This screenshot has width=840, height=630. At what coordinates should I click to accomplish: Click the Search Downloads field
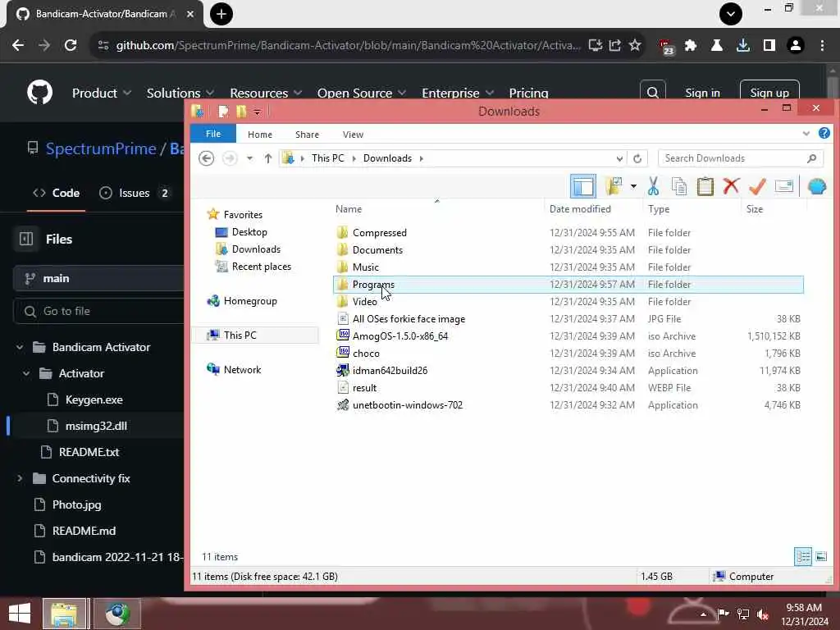click(x=741, y=158)
